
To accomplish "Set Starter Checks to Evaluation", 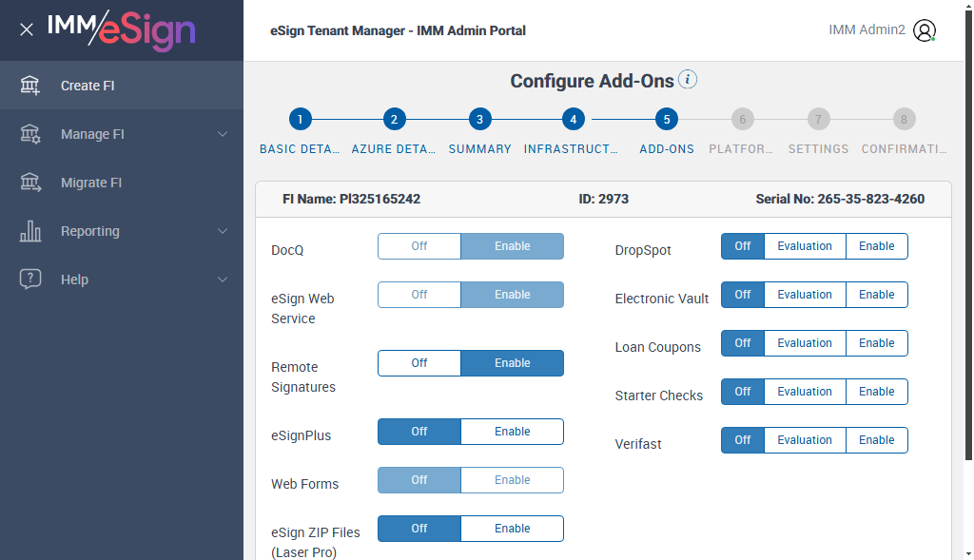I will click(805, 391).
